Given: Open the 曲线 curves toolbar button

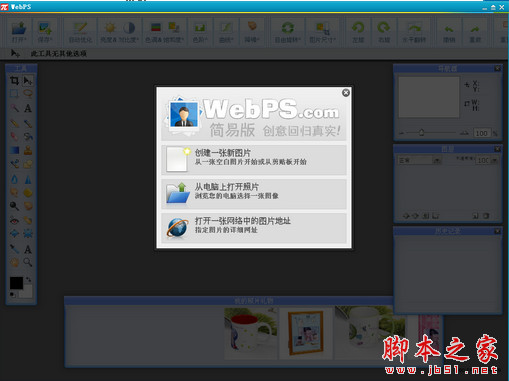Looking at the screenshot, I should point(226,32).
